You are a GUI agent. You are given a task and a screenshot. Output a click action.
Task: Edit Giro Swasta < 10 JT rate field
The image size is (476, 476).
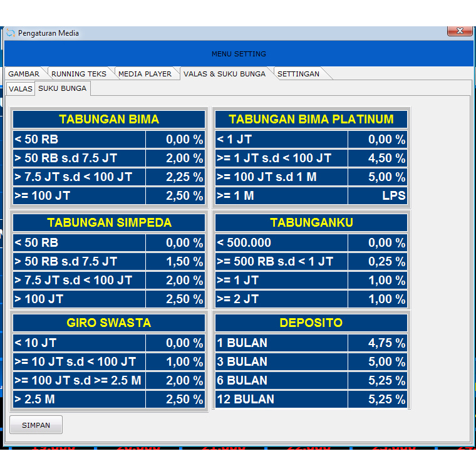point(175,343)
